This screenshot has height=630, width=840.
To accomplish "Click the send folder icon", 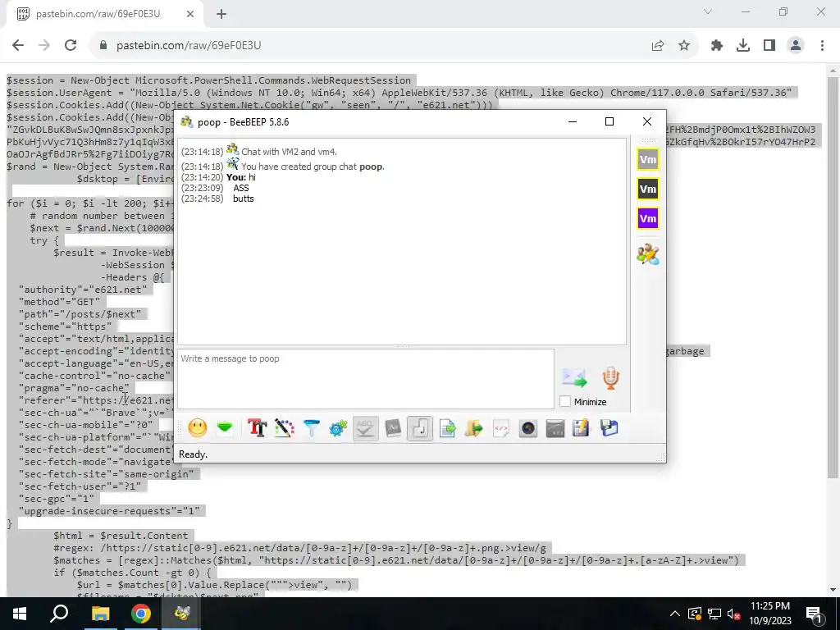I will (x=474, y=428).
